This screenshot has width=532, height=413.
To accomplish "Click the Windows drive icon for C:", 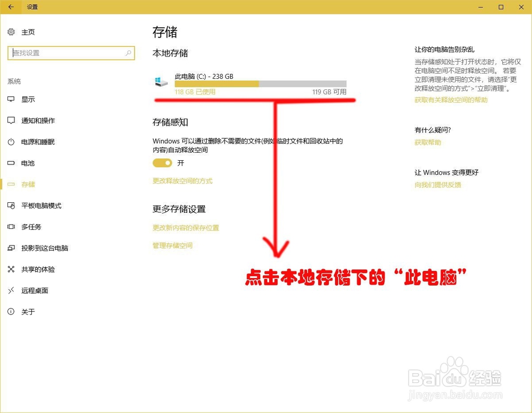I will pos(161,82).
